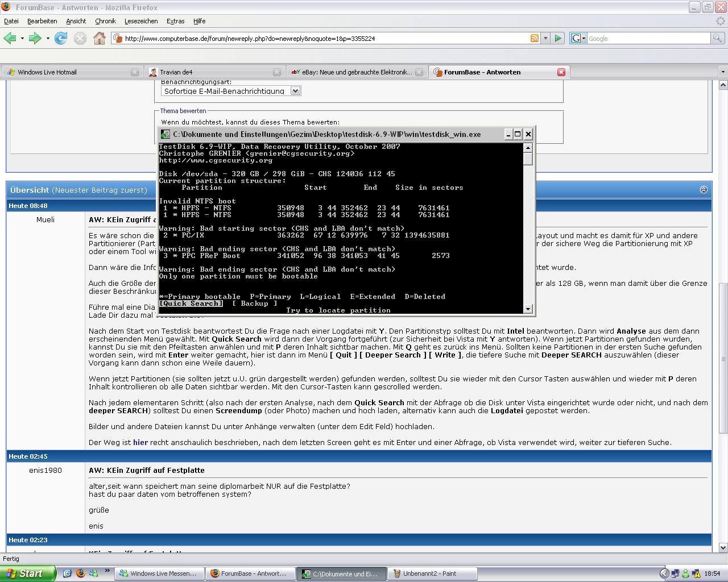The height and width of the screenshot is (582, 728).
Task: Switch to Unbenannt2 - Paint taskbar button
Action: coord(432,573)
